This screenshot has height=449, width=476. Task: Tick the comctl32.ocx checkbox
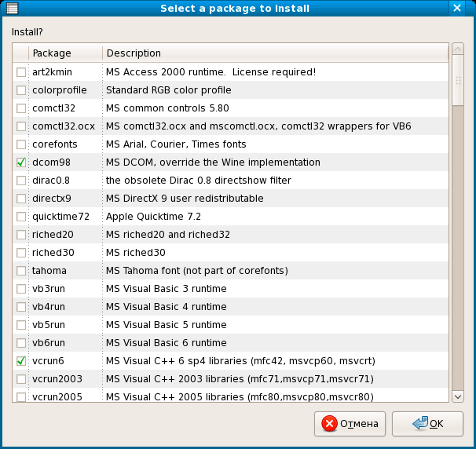click(21, 126)
